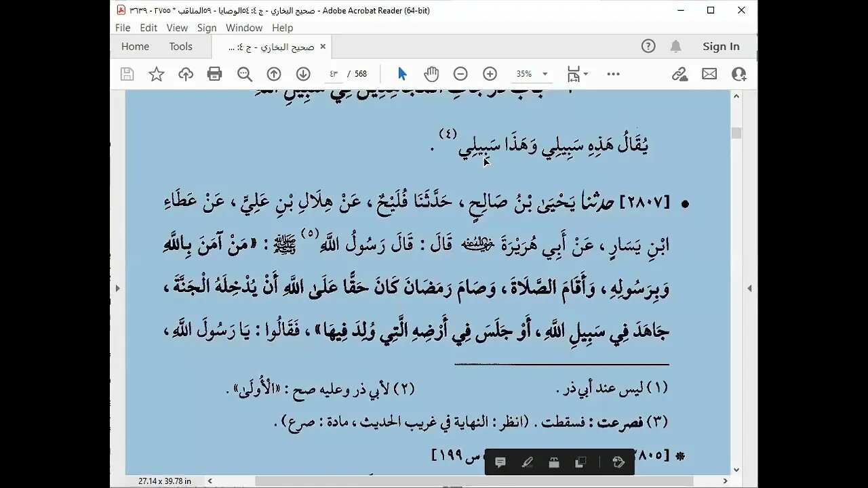Viewport: 868px width, 488px height.
Task: Zoom in with the plus icon
Action: click(490, 74)
